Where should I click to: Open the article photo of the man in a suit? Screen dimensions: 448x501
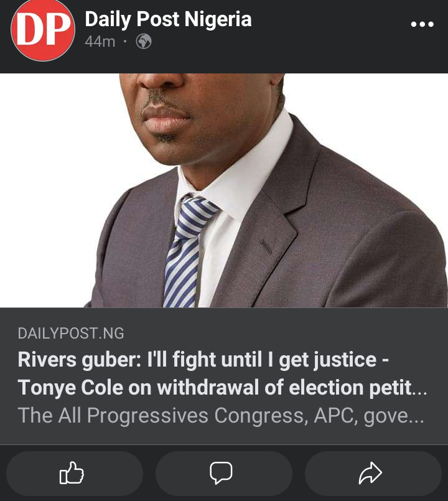(224, 190)
